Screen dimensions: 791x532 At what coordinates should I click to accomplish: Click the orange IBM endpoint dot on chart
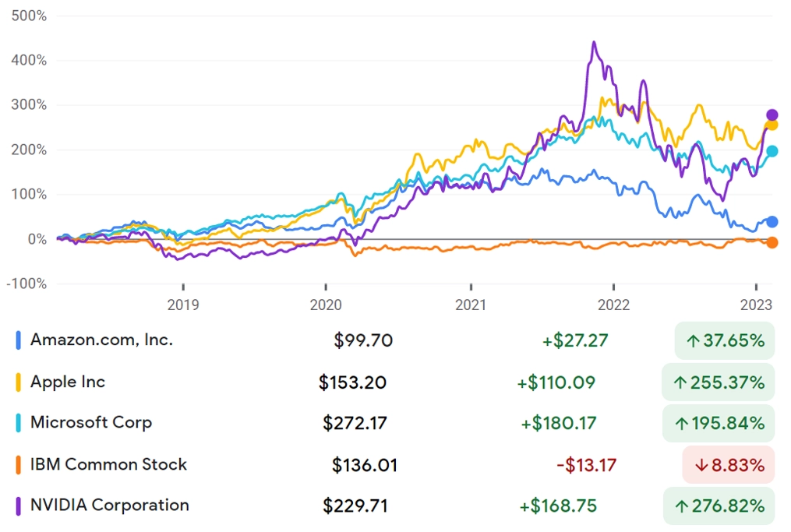(772, 242)
